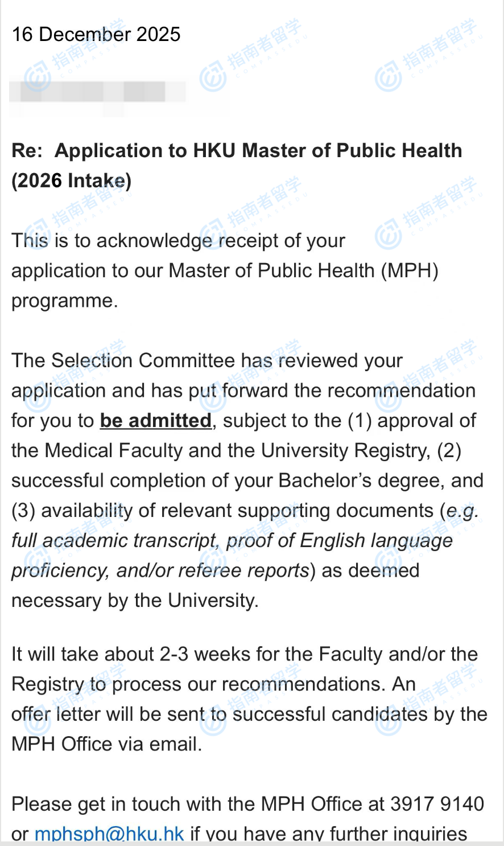Click watermark logo right of "receipt of your"

point(388,236)
